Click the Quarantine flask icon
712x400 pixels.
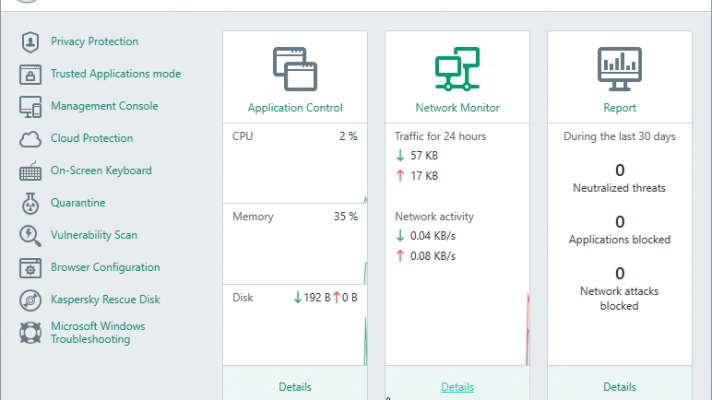tap(30, 203)
